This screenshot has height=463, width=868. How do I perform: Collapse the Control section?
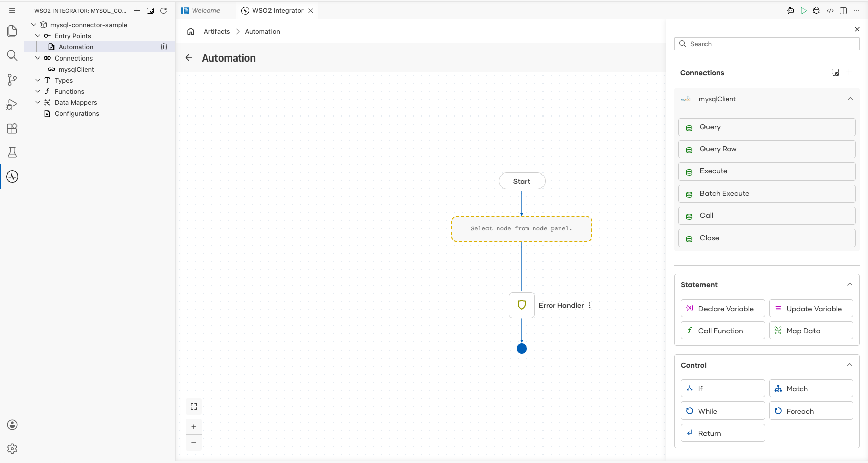click(x=850, y=365)
